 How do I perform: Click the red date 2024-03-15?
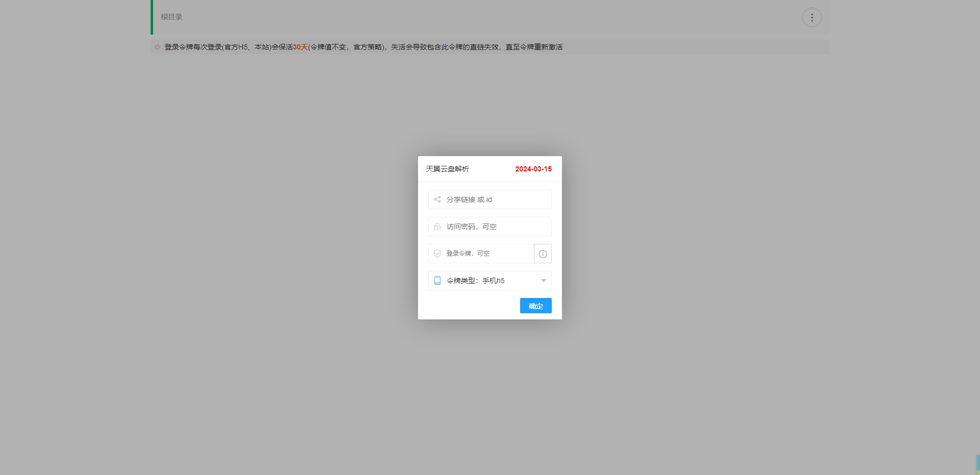point(533,169)
